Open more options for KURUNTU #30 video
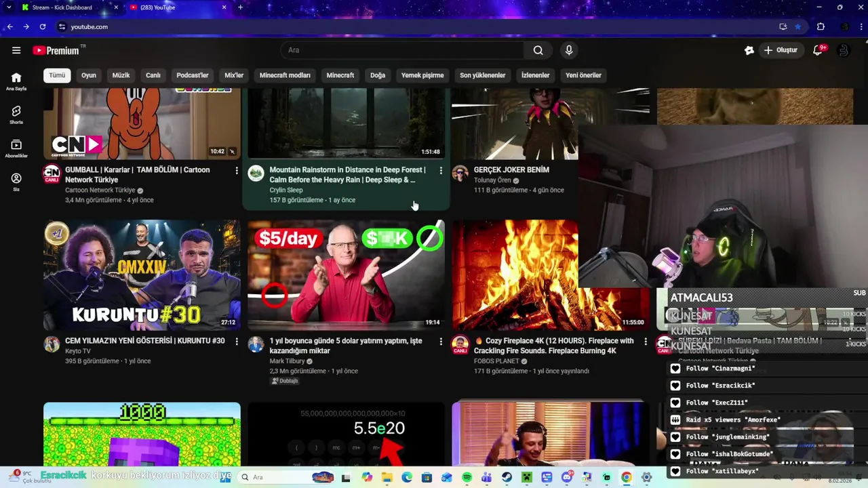The image size is (868, 488). tap(237, 342)
